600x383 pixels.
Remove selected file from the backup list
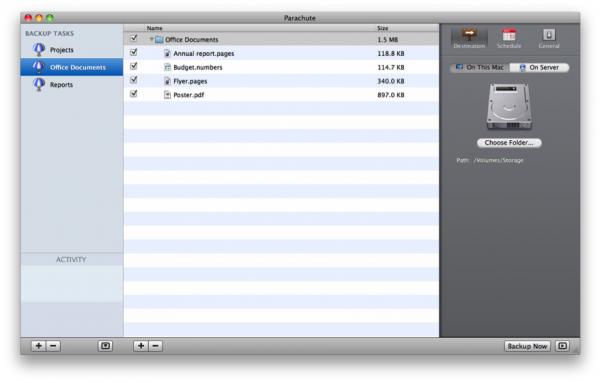[155, 346]
